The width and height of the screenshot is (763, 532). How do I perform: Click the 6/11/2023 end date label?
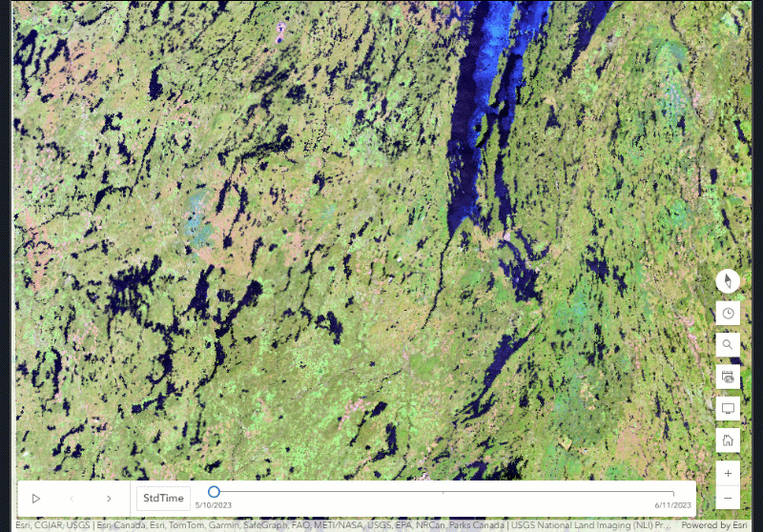[672, 505]
